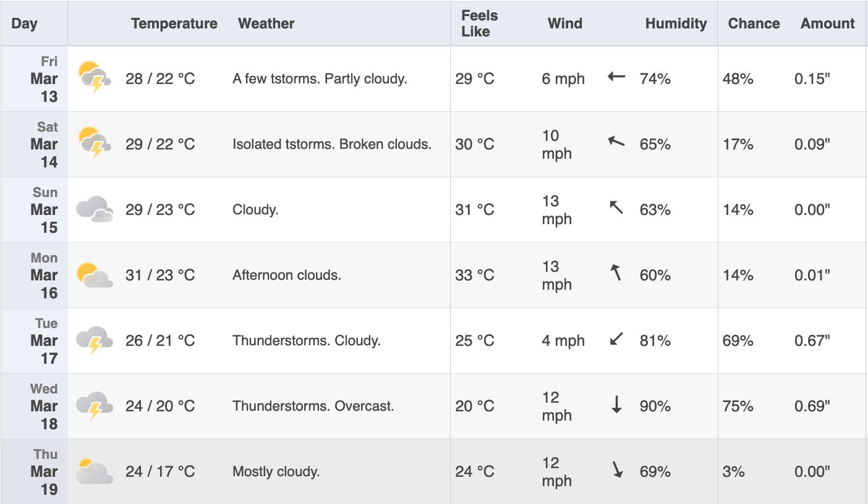This screenshot has height=504, width=868.
Task: Click the partly sunny icon for Mon Mar 16
Action: pyautogui.click(x=95, y=275)
